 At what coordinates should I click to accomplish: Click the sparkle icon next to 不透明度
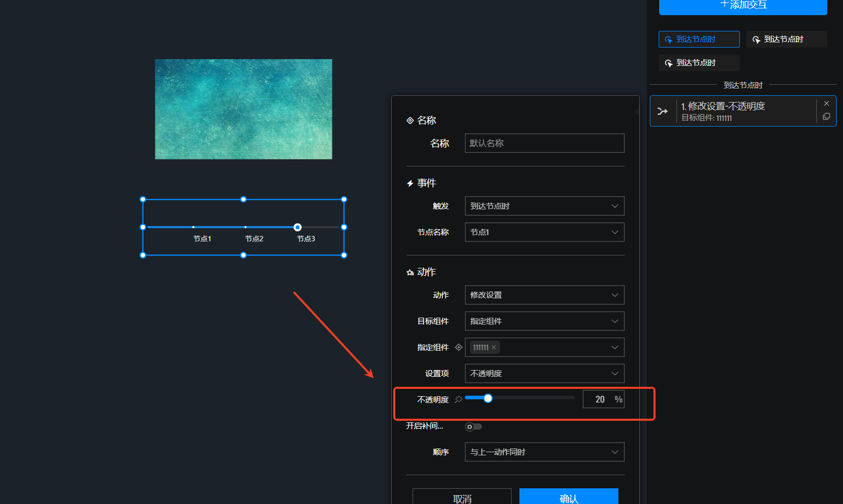tap(459, 399)
